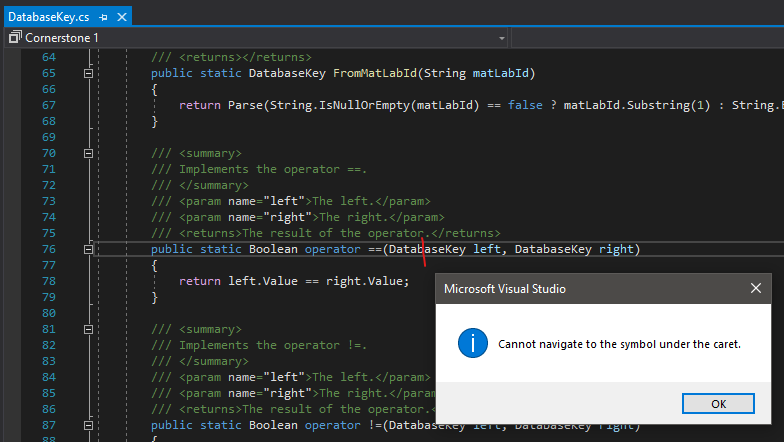This screenshot has width=784, height=442.
Task: Close the Microsoft Visual Studio dialog
Action: pyautogui.click(x=756, y=288)
